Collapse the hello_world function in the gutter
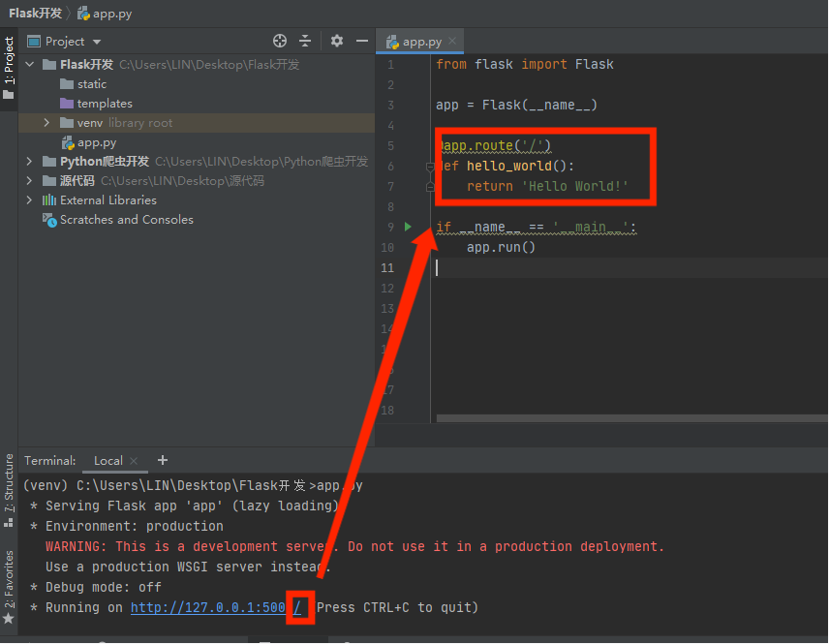The height and width of the screenshot is (644, 829). coord(429,166)
